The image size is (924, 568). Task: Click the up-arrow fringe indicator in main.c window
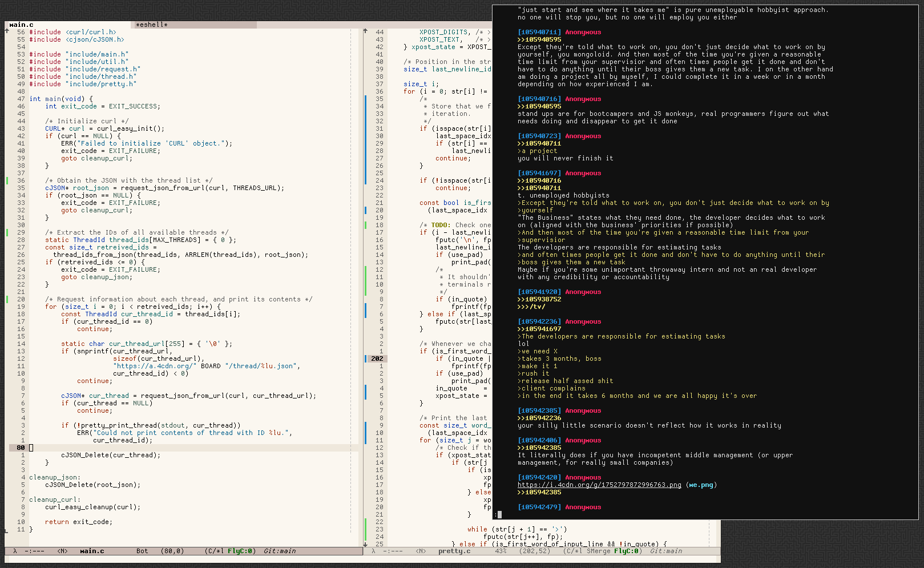click(x=7, y=31)
